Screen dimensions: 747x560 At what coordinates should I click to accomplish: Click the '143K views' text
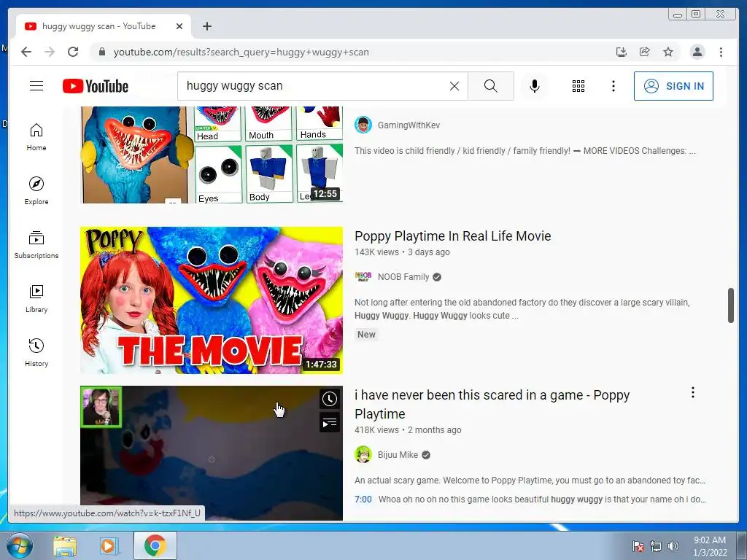(x=376, y=252)
